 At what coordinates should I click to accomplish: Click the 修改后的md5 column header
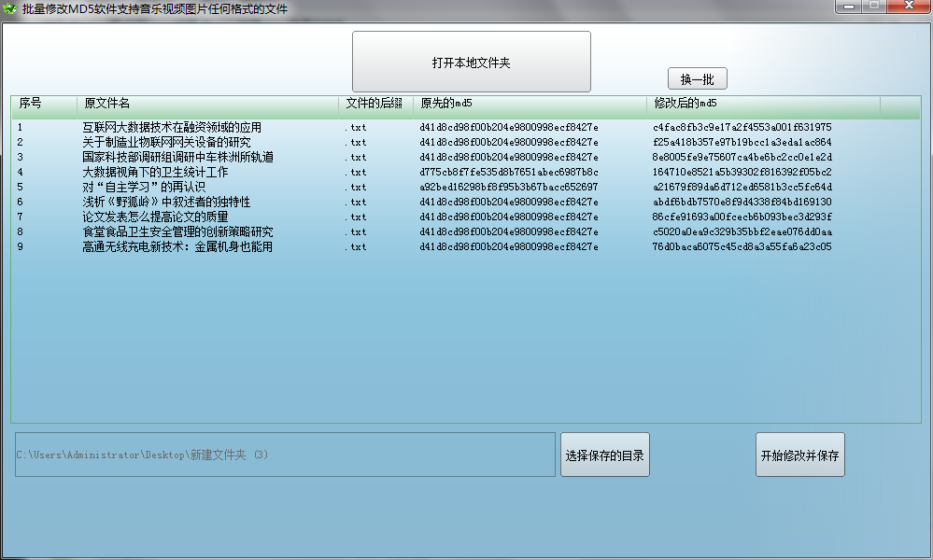point(762,103)
